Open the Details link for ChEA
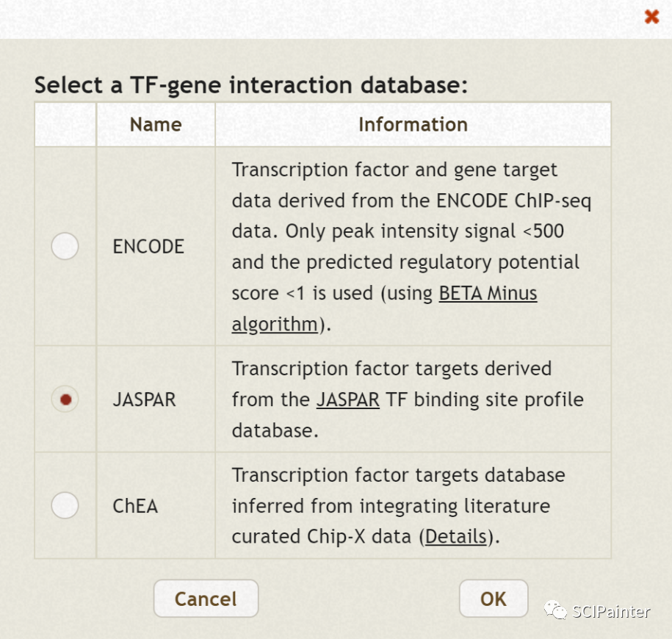672x639 pixels. click(455, 537)
